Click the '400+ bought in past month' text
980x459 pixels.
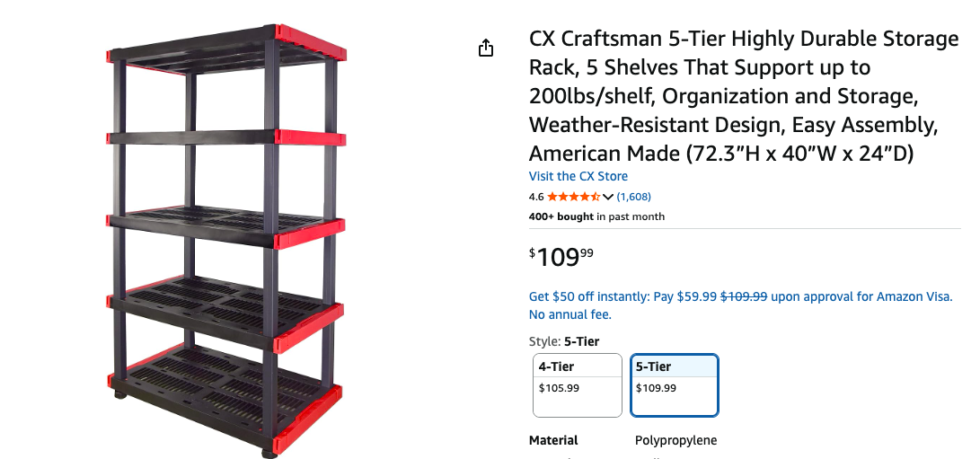pos(596,216)
